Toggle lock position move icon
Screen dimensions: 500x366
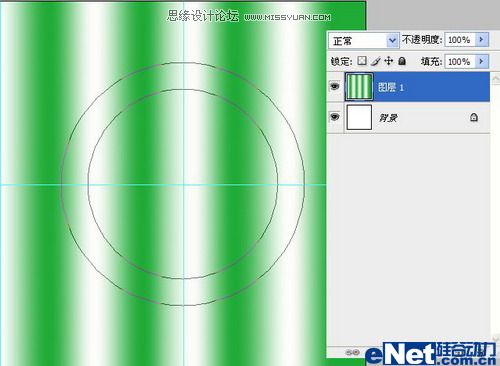click(x=389, y=61)
